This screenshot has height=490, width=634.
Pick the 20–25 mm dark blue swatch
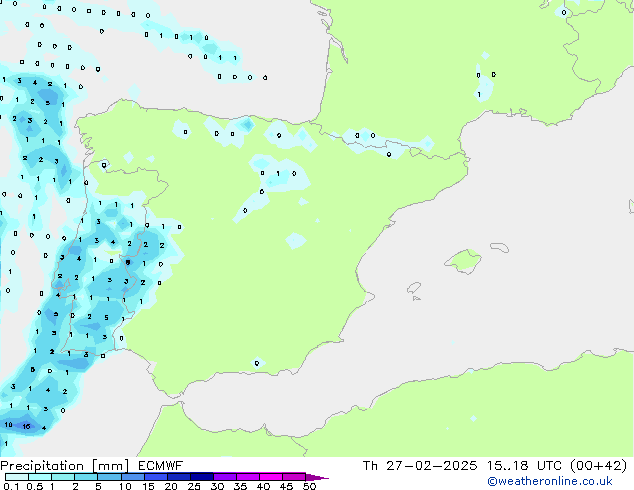coord(179,477)
